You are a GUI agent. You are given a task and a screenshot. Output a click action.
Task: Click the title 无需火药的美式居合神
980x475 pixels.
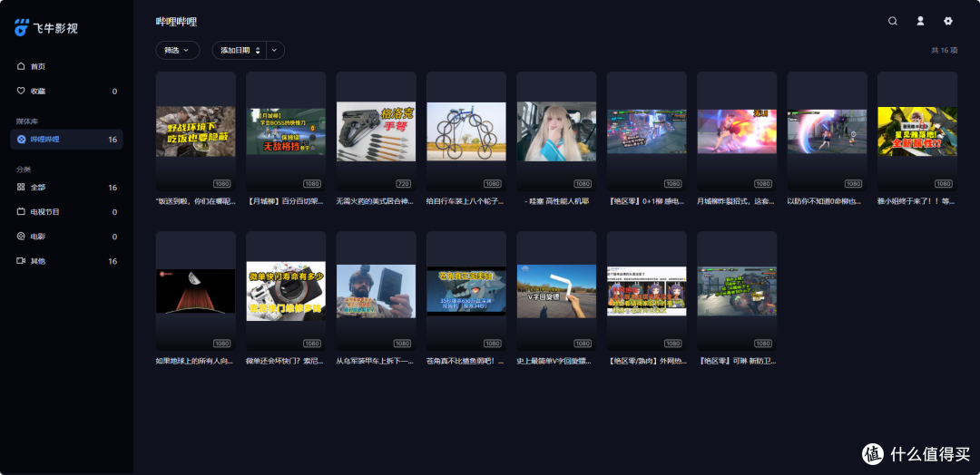tap(377, 201)
